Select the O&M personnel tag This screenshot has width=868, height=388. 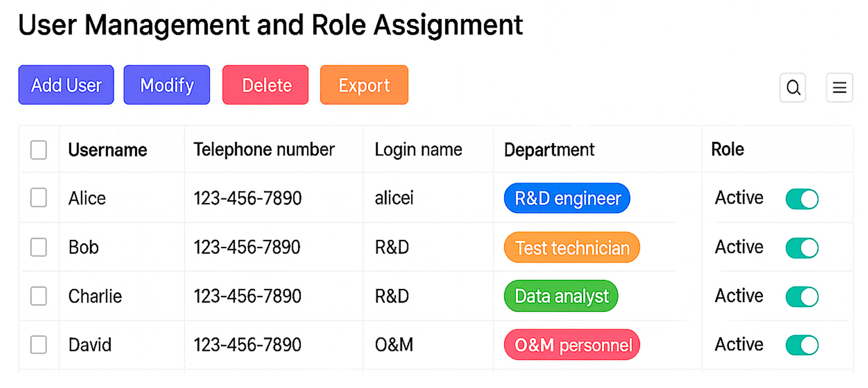pyautogui.click(x=572, y=345)
